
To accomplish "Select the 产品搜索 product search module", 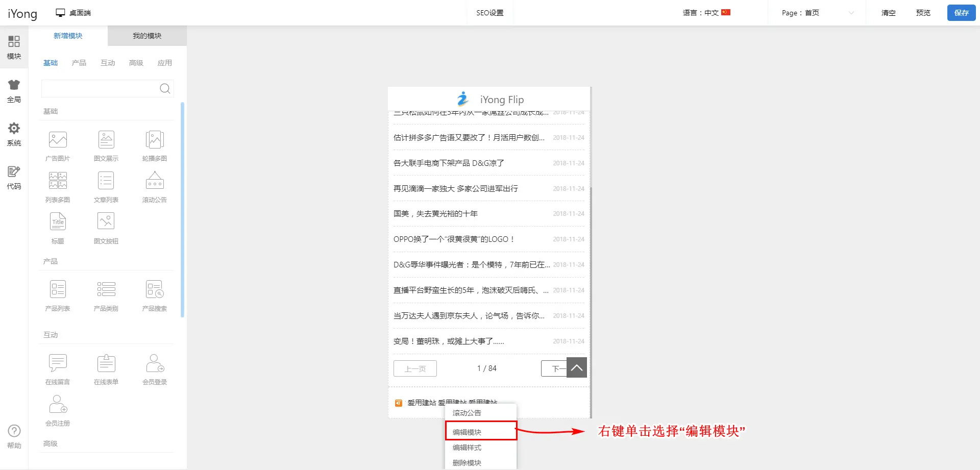I will (155, 290).
